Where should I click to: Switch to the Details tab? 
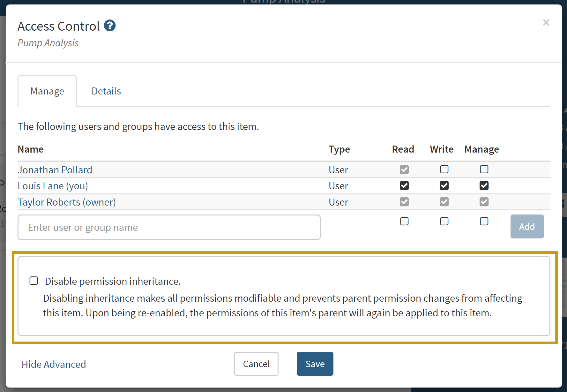pyautogui.click(x=106, y=91)
